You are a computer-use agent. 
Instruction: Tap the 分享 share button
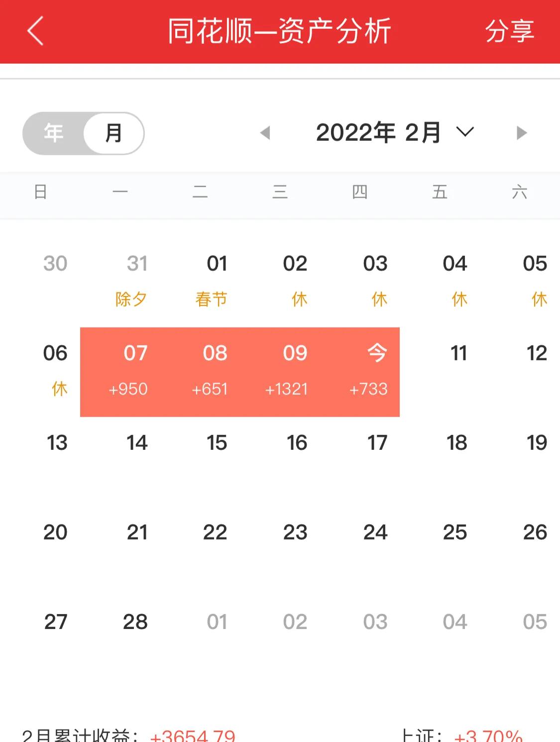click(x=510, y=31)
